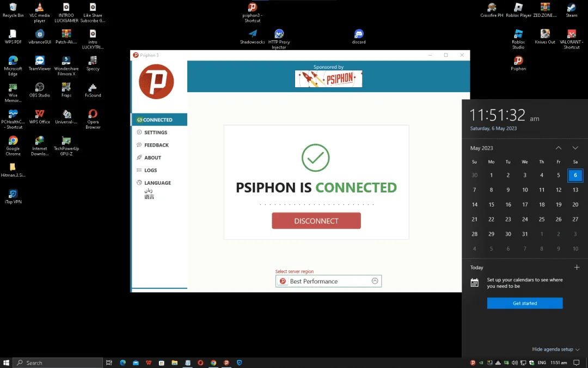The height and width of the screenshot is (368, 588).
Task: Select the discord desktop icon
Action: pos(359,37)
